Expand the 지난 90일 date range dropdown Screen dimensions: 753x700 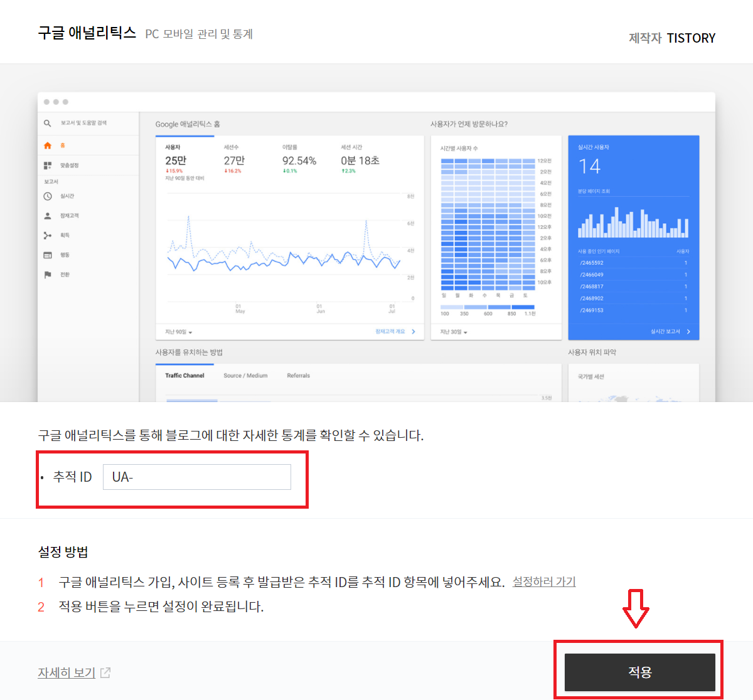pos(179,332)
